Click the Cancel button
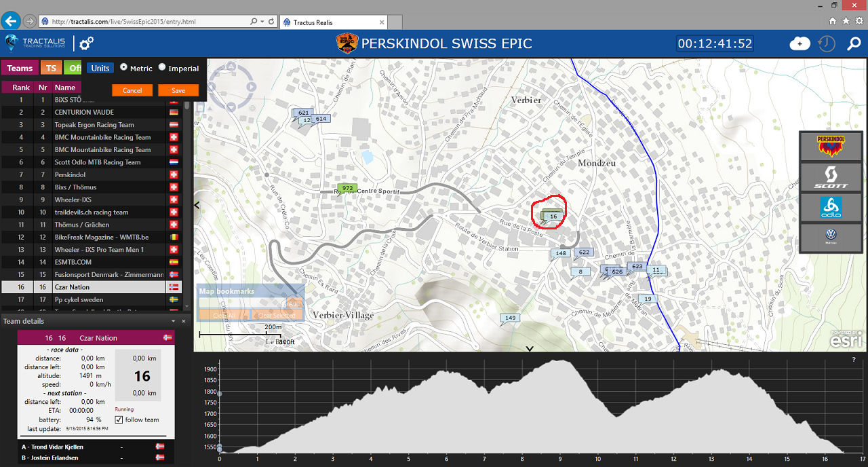This screenshot has width=868, height=467. 132,90
